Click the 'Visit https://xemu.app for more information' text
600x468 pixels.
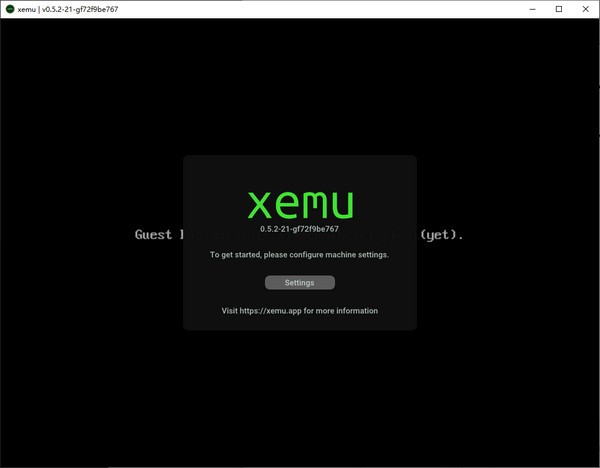300,311
